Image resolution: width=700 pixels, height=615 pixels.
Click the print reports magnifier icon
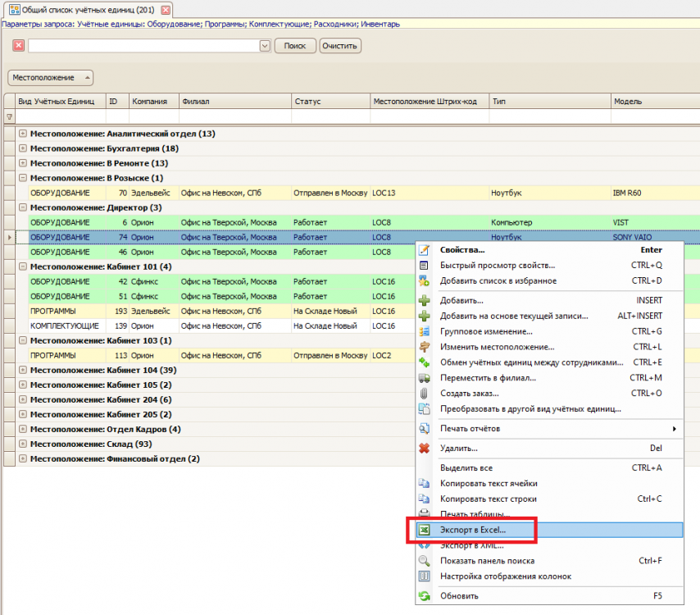click(x=424, y=429)
